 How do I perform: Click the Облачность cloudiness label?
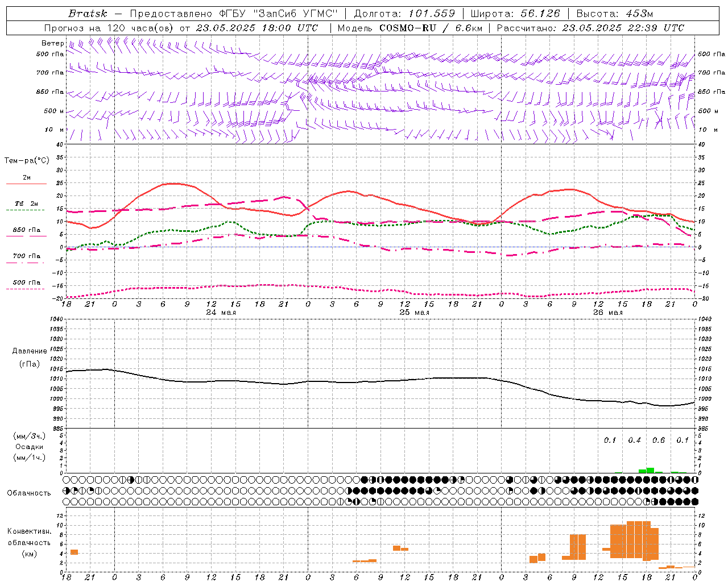click(29, 493)
